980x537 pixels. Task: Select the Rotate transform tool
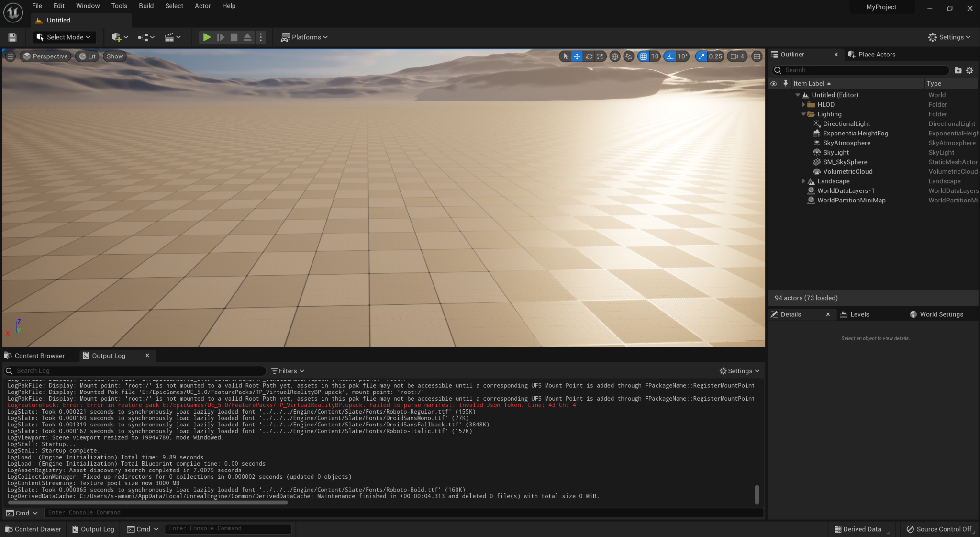(x=589, y=56)
